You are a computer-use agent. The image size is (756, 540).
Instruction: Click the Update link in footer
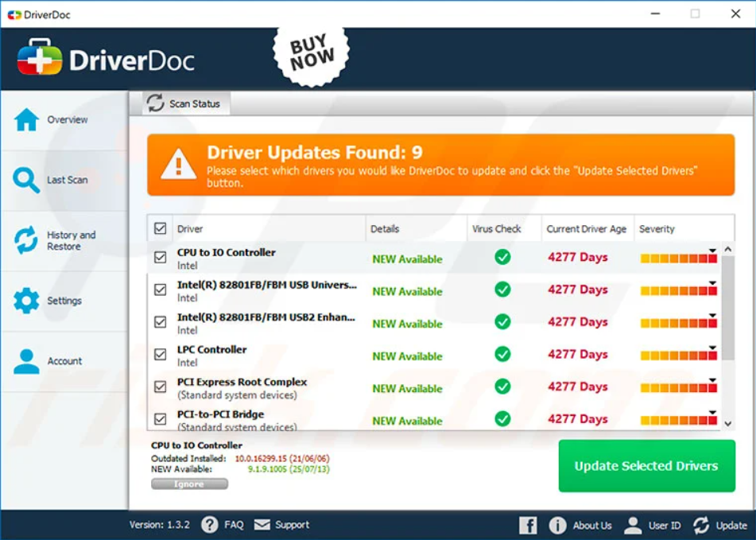731,526
